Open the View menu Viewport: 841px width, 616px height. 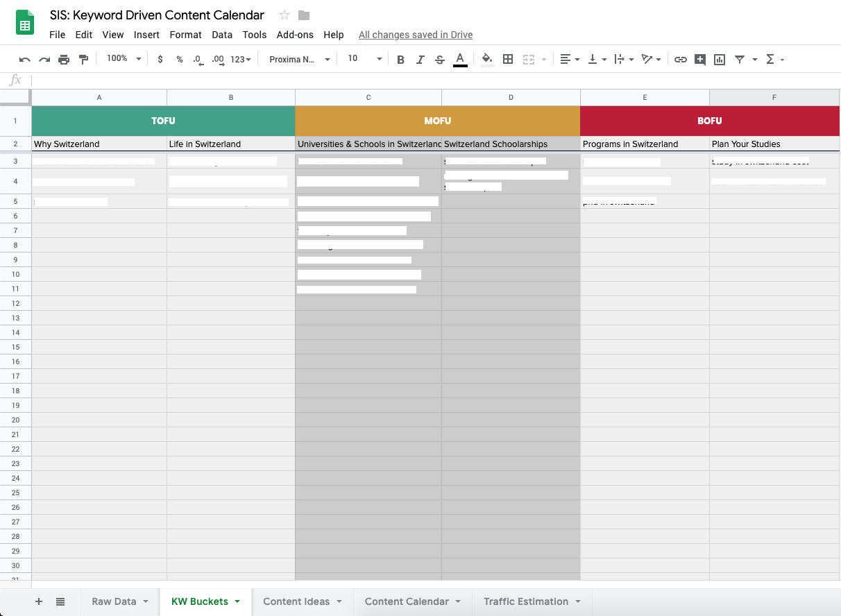[113, 35]
